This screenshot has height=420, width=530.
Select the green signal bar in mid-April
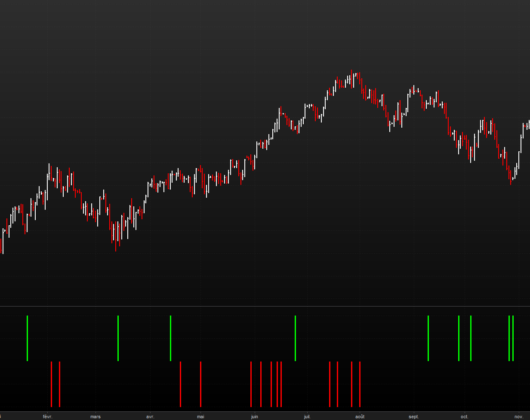[x=170, y=338]
